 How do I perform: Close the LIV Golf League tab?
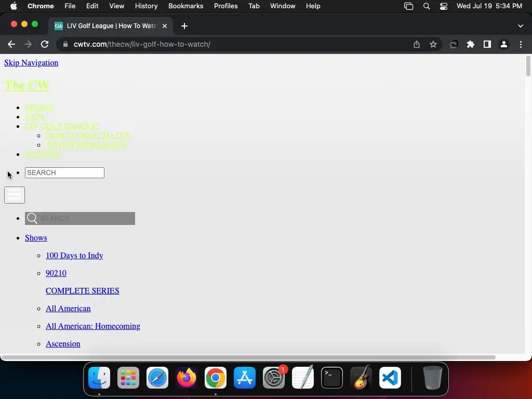tap(165, 26)
